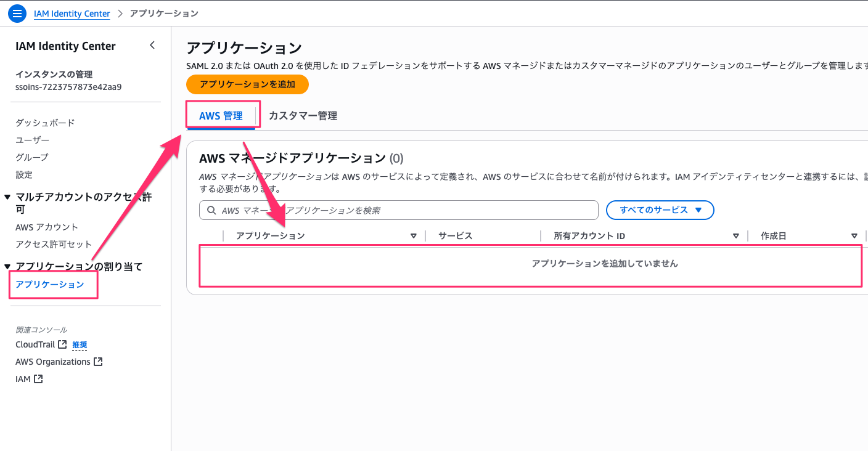Viewport: 868px width, 451px height.
Task: Switch to the カスタマー管理 tab
Action: [x=303, y=115]
